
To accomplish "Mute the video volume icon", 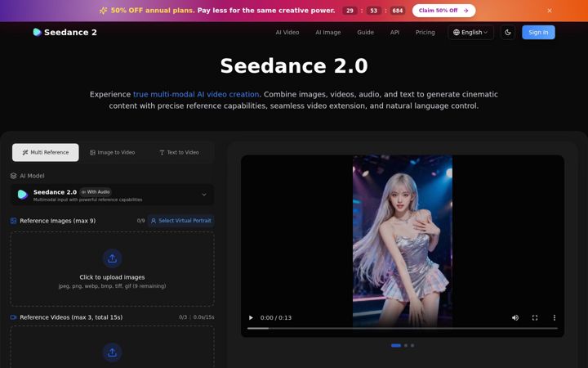I will pyautogui.click(x=515, y=317).
